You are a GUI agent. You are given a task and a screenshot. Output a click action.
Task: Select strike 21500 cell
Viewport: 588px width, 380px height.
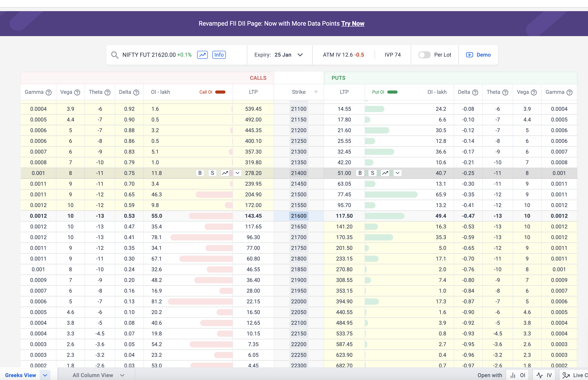(299, 194)
